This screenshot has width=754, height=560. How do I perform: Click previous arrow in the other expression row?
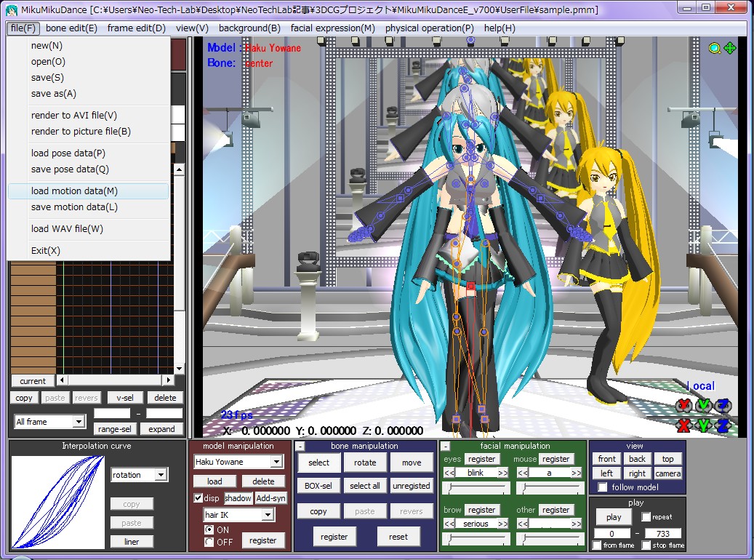[x=523, y=524]
